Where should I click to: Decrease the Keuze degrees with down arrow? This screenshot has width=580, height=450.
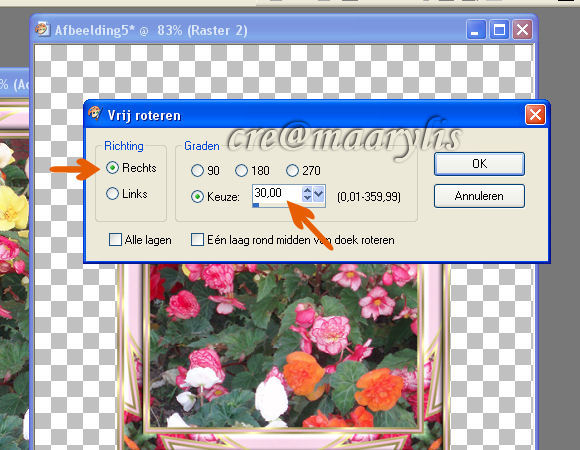[x=307, y=198]
